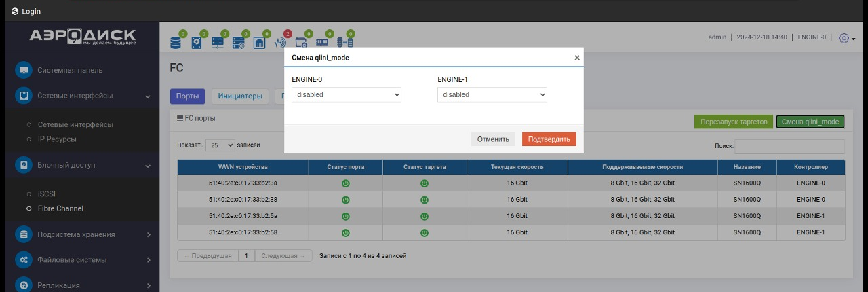
Task: Click the Перезапуск таргетов button
Action: pos(734,122)
